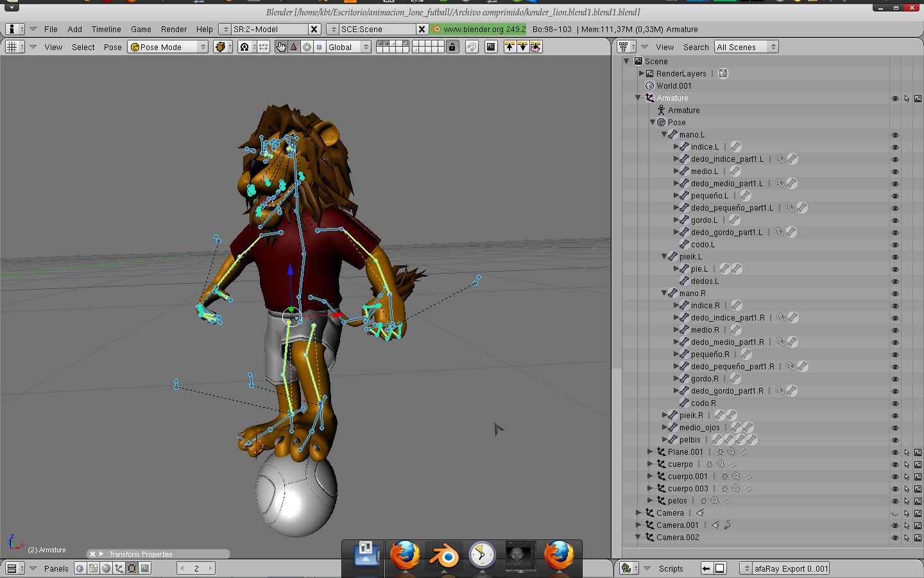924x578 pixels.
Task: Click the Scene icon in the outliner
Action: click(x=638, y=62)
